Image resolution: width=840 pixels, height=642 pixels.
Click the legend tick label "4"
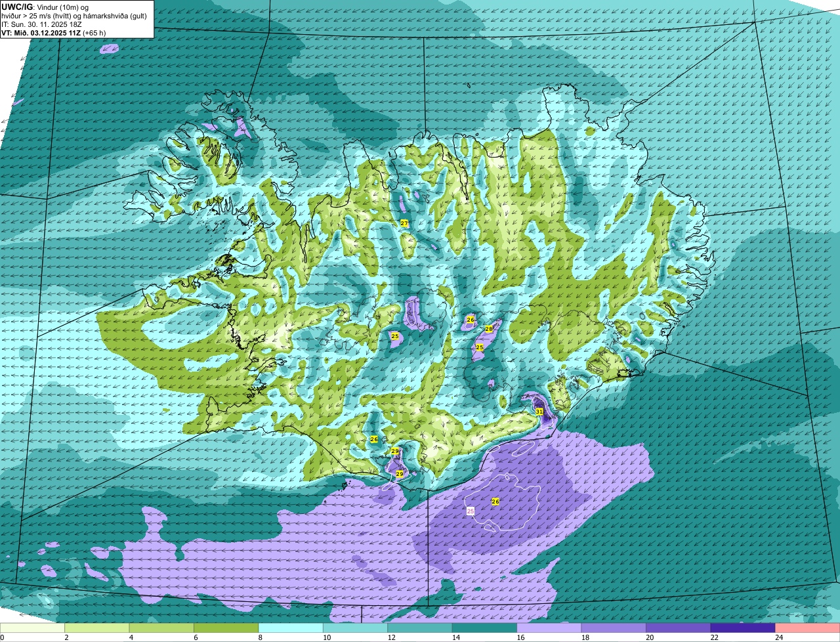(x=131, y=637)
